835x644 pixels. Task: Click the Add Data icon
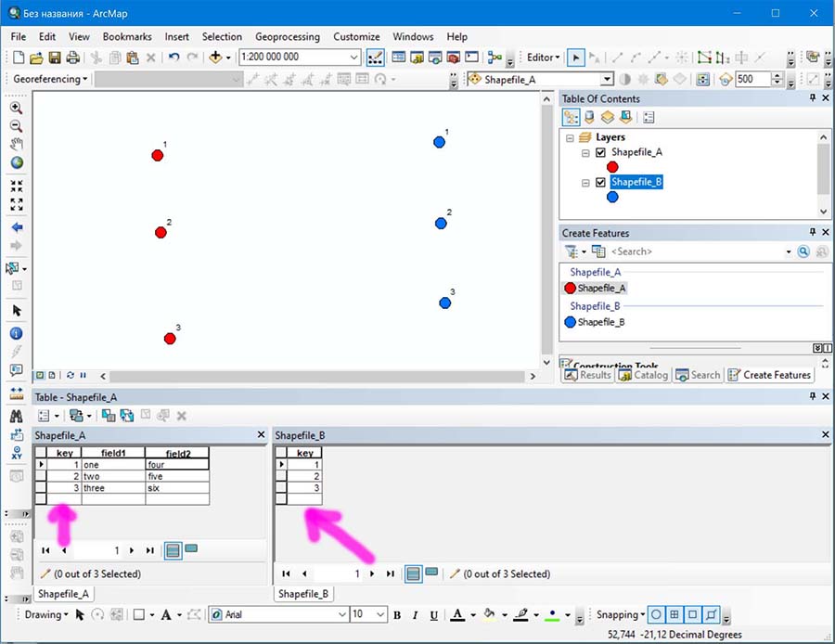coord(215,57)
